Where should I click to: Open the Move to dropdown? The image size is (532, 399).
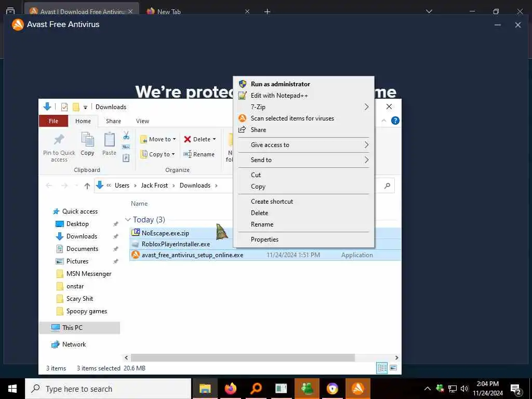coord(158,139)
